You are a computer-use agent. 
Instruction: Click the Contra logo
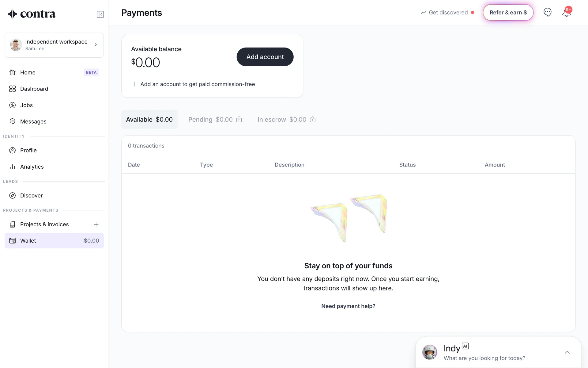pos(32,14)
